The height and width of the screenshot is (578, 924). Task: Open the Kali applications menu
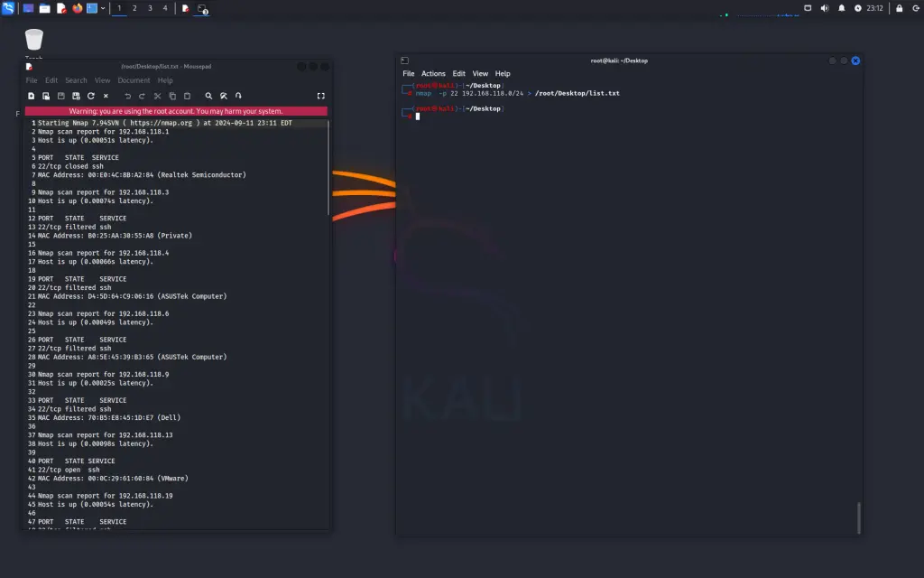tap(9, 8)
